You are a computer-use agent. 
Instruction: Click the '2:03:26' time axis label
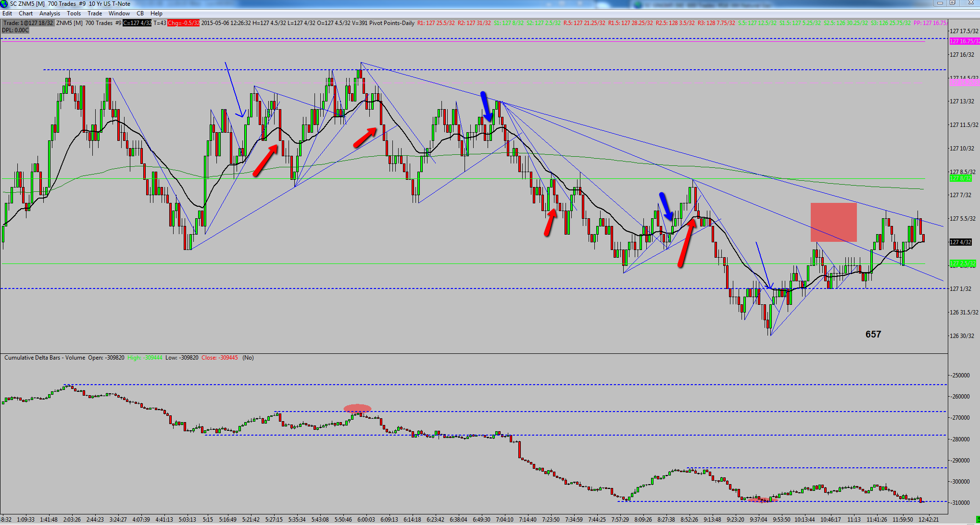point(72,520)
